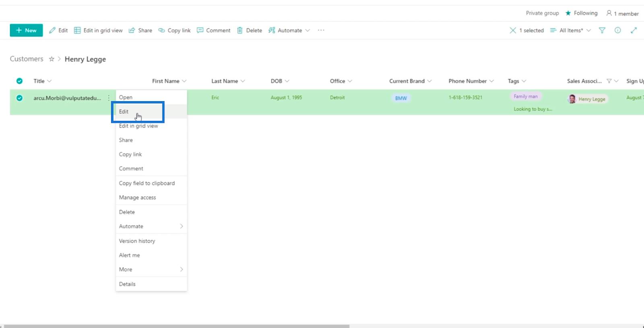
Task: Select Manage access in context menu
Action: coord(151,197)
